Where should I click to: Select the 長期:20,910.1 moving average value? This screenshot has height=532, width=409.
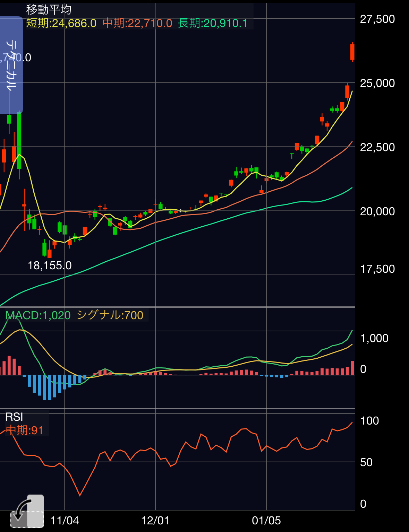pyautogui.click(x=213, y=23)
